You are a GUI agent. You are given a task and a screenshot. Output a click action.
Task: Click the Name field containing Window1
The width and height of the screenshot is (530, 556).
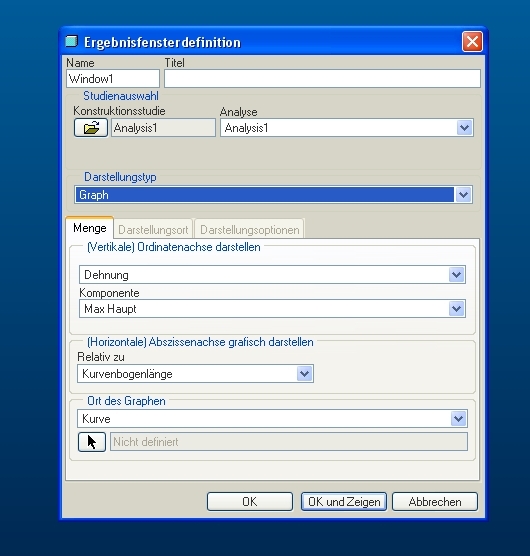pos(113,79)
